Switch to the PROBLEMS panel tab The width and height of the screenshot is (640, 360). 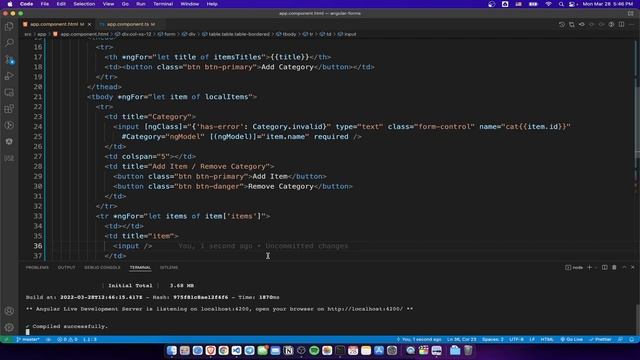click(x=37, y=267)
